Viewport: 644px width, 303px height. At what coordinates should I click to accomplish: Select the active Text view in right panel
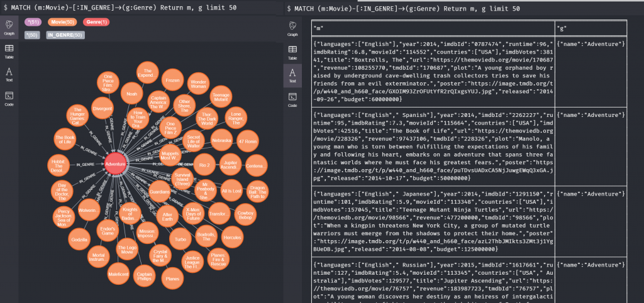292,75
